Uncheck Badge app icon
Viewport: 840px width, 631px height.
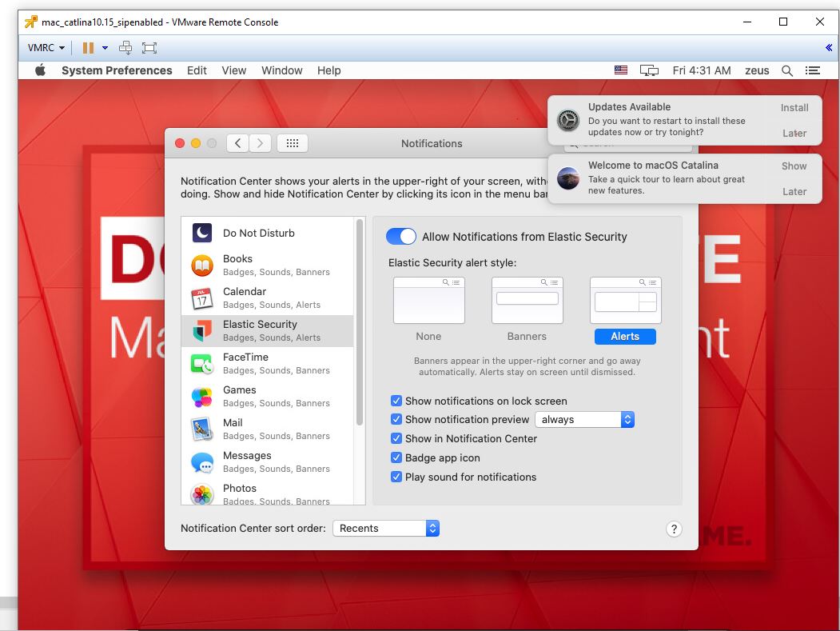pyautogui.click(x=396, y=457)
